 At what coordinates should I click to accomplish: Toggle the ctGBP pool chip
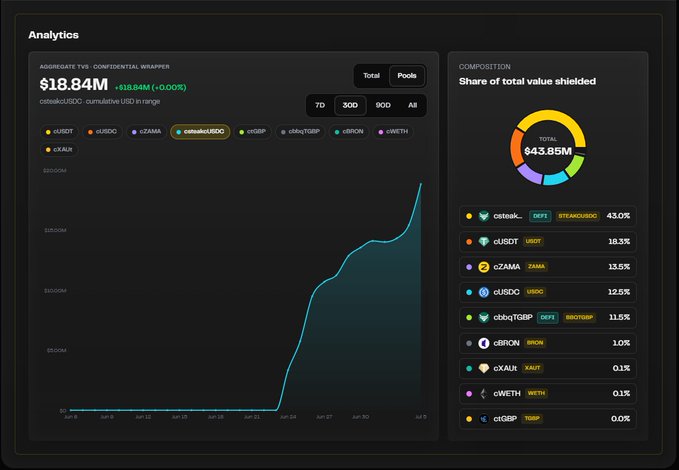pos(252,132)
